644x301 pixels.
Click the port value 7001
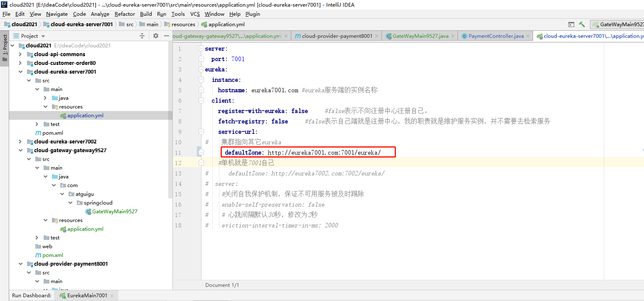[238, 59]
